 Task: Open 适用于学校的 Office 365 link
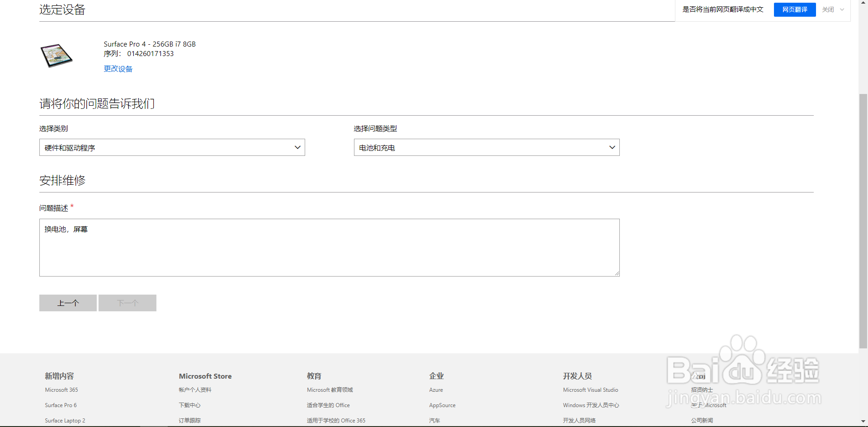pos(336,420)
